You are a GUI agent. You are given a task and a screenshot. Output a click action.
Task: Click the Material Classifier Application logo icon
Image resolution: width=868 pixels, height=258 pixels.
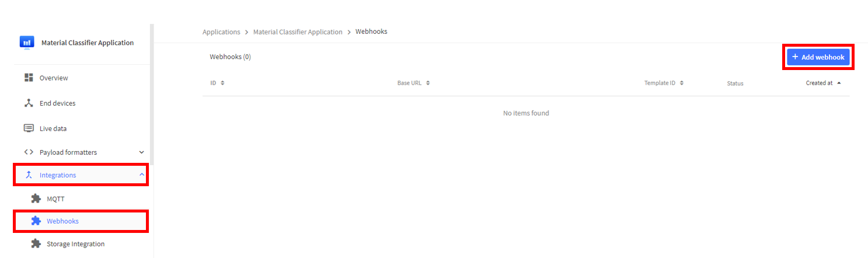point(26,43)
